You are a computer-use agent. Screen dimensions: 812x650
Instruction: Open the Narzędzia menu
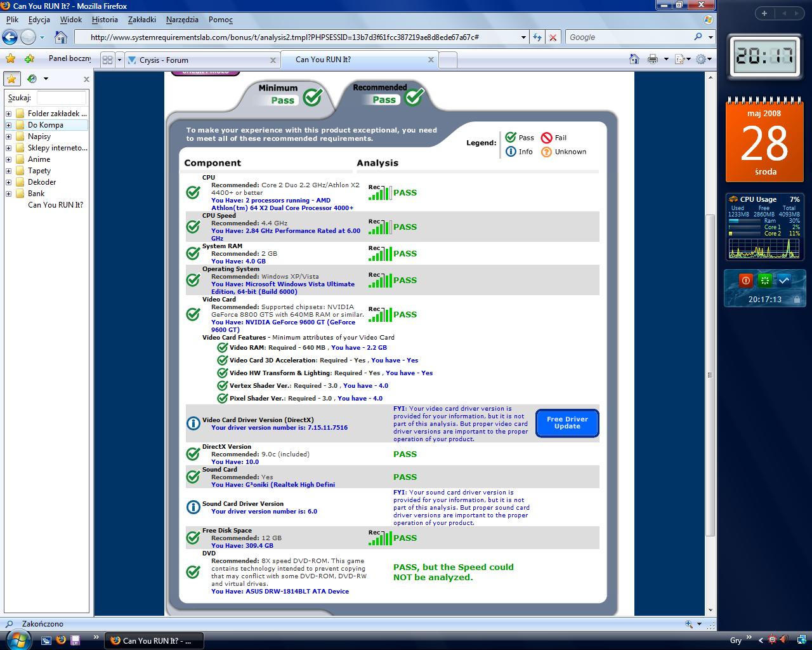click(x=182, y=20)
